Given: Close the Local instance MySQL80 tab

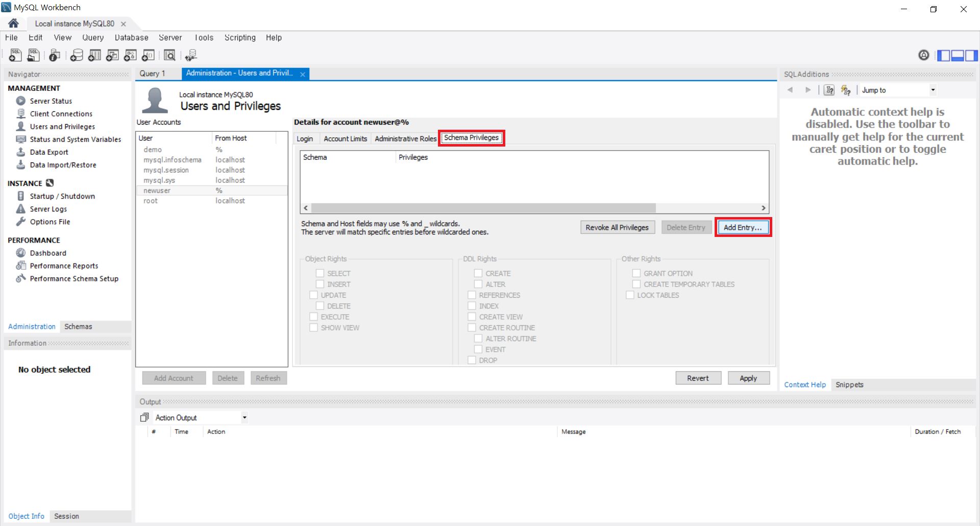Looking at the screenshot, I should pos(124,24).
